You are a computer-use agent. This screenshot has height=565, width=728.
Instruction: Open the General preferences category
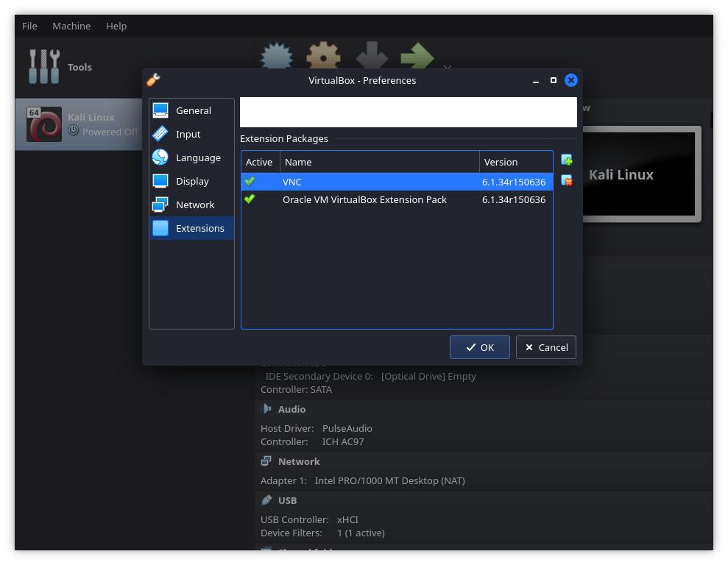pyautogui.click(x=191, y=110)
